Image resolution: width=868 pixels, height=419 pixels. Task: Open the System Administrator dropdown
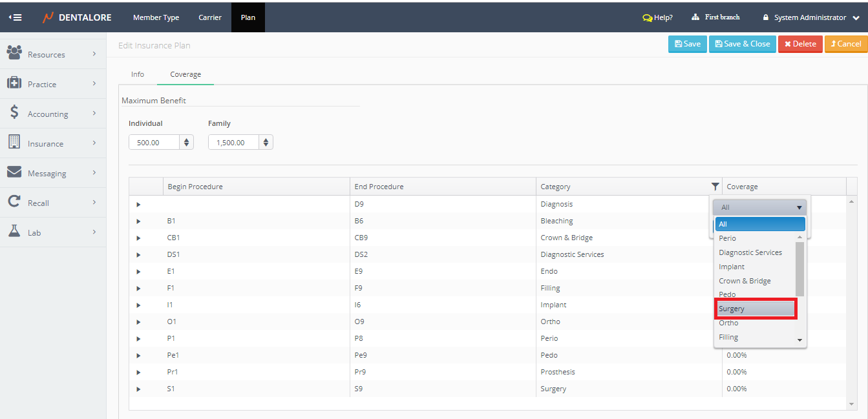[810, 17]
